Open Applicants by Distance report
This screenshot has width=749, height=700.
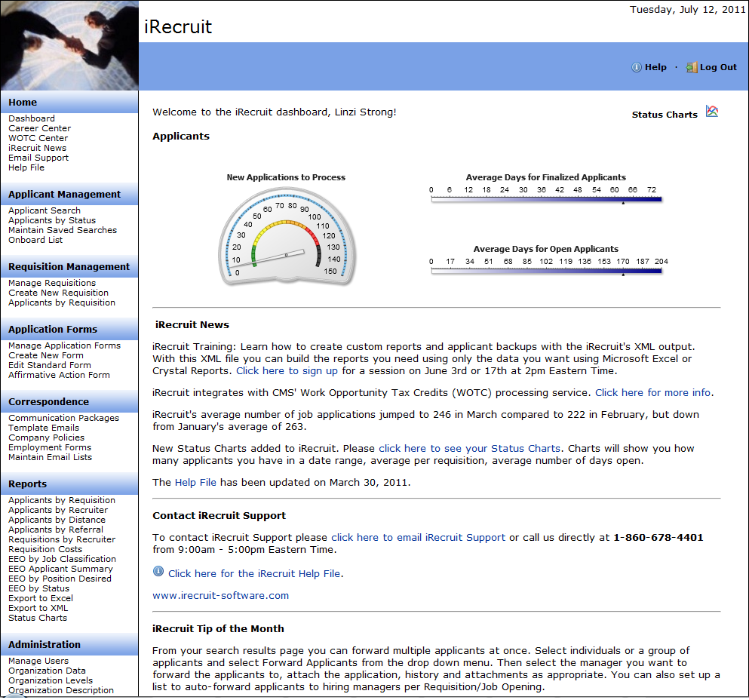coord(57,520)
